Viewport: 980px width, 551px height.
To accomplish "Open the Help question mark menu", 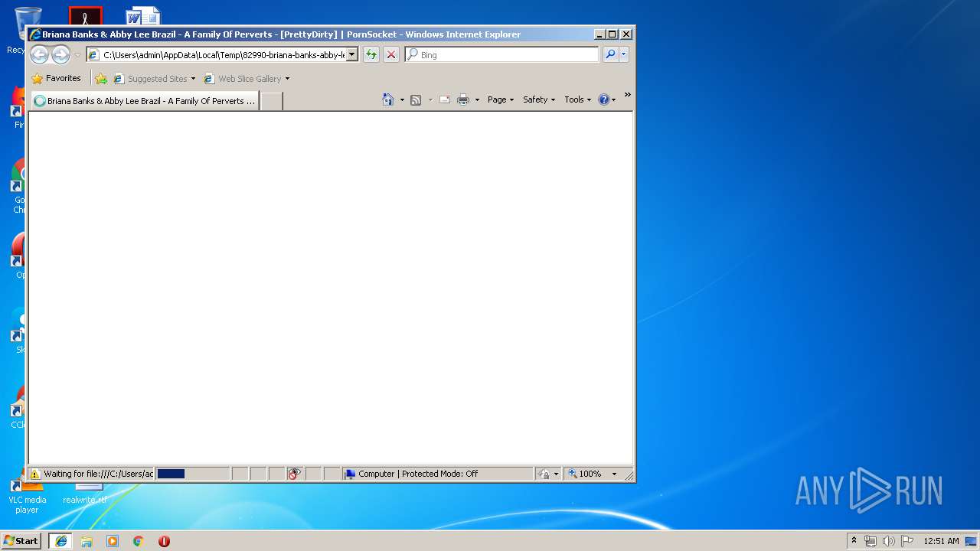I will coord(606,99).
